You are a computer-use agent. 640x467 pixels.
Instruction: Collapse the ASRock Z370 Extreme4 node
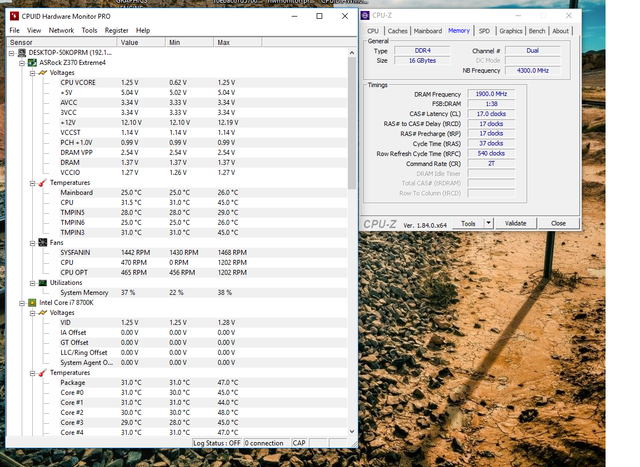[22, 63]
